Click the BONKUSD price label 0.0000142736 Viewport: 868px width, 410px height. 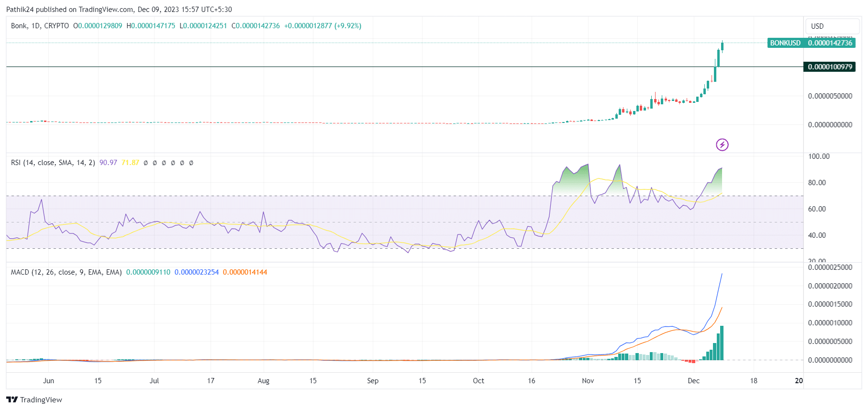[812, 43]
